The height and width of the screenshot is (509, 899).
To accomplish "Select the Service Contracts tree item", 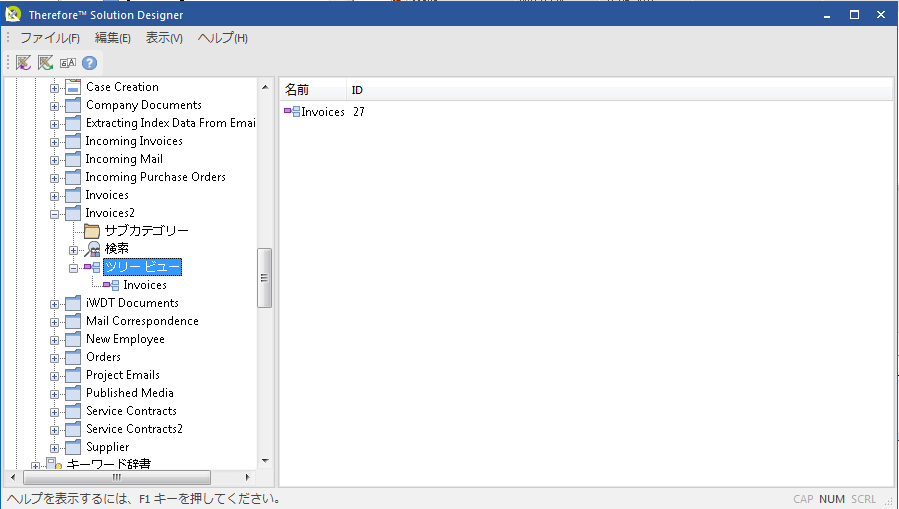I will click(131, 411).
